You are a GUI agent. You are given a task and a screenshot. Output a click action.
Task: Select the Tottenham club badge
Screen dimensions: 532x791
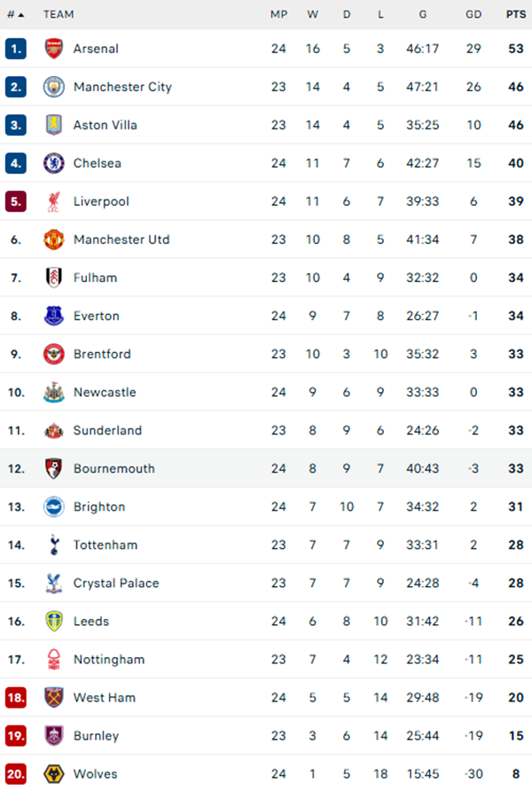point(53,544)
